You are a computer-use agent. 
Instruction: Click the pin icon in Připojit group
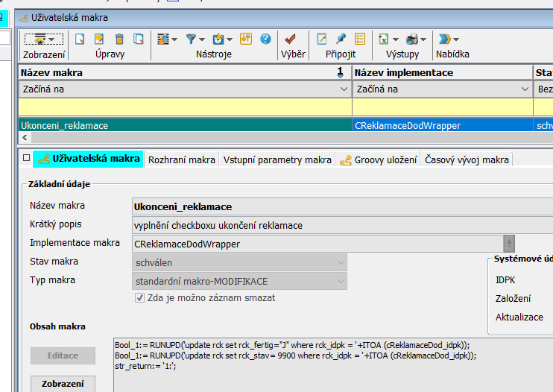coord(341,39)
